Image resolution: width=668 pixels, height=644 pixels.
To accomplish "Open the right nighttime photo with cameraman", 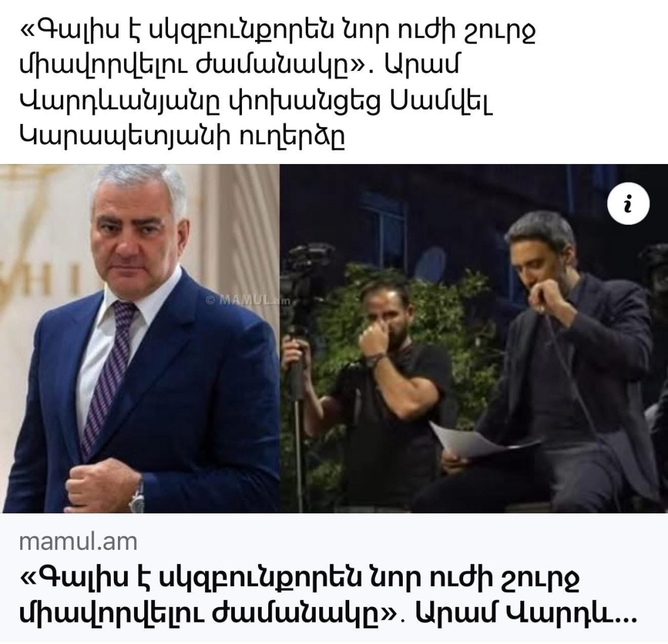I will coord(474,339).
